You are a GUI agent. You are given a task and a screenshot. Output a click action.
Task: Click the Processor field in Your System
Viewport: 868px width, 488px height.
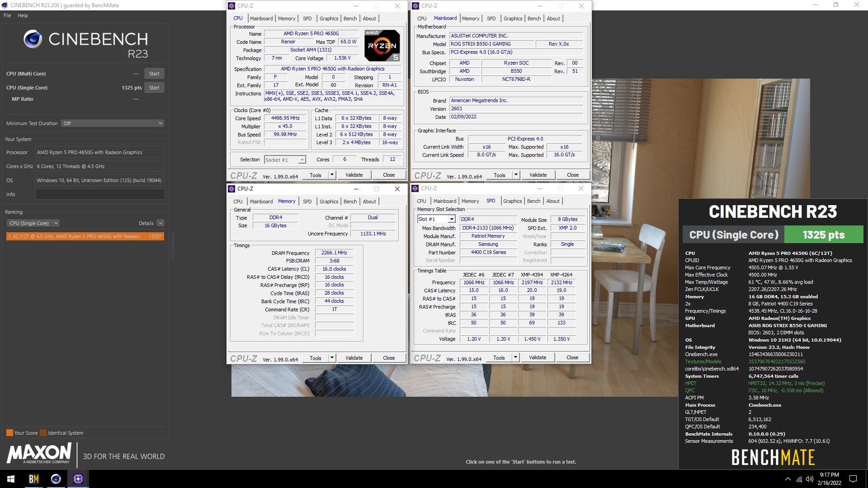100,152
